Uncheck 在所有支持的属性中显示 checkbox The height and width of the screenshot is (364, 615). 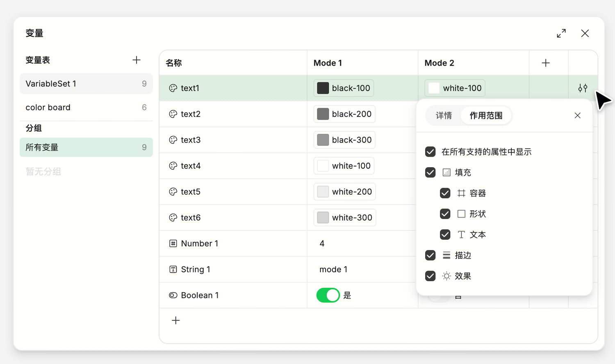click(430, 152)
